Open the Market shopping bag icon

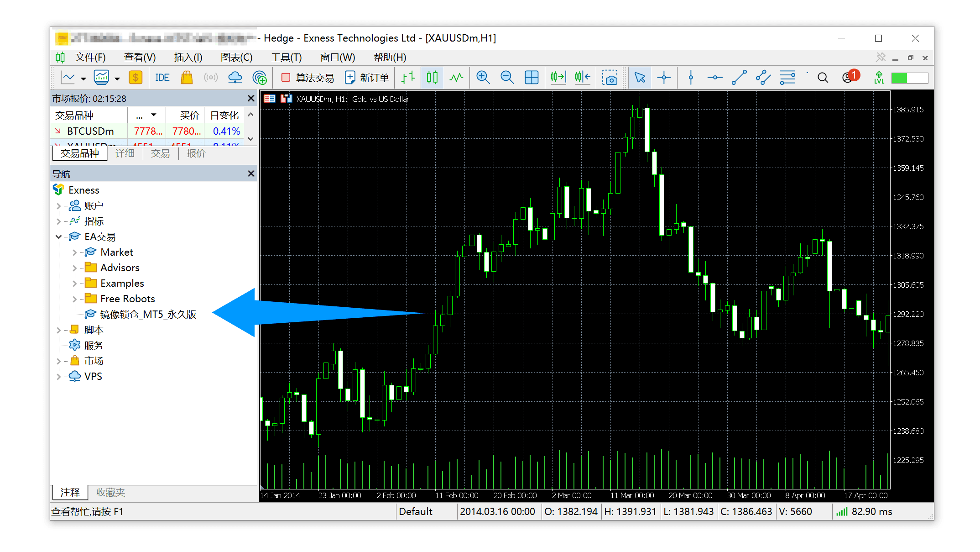187,78
